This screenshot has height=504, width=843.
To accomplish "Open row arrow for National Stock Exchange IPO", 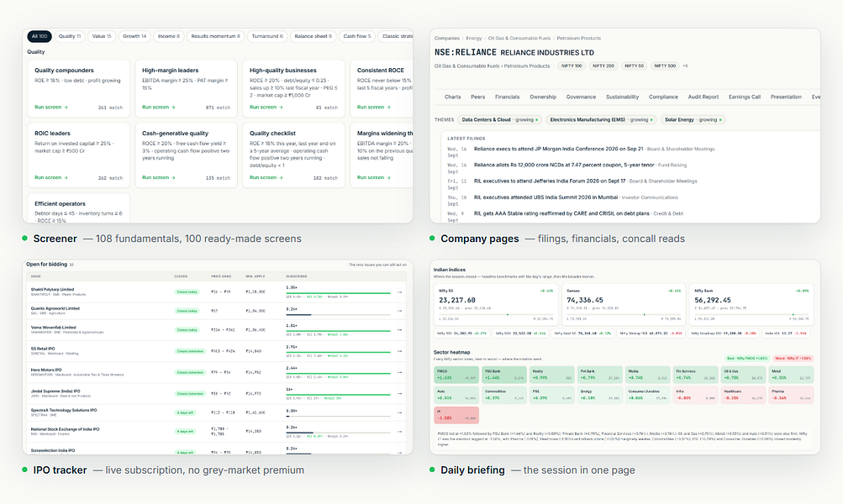I will (x=399, y=432).
